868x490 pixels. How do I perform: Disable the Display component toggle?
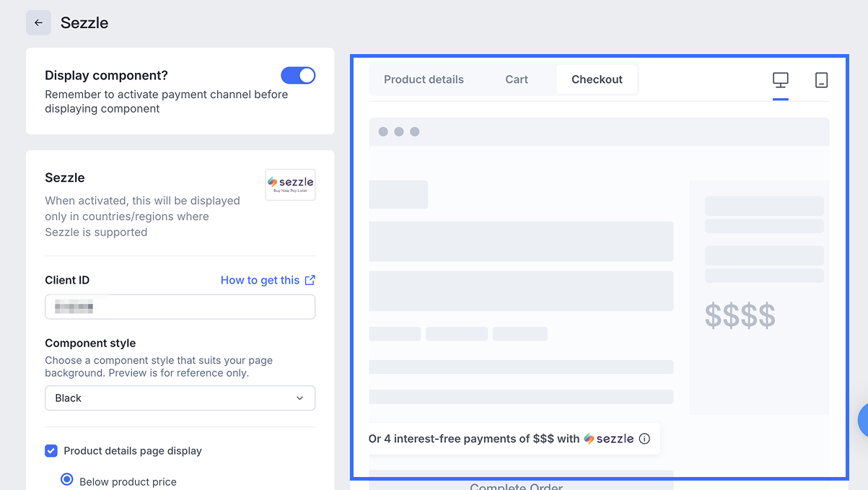tap(298, 76)
